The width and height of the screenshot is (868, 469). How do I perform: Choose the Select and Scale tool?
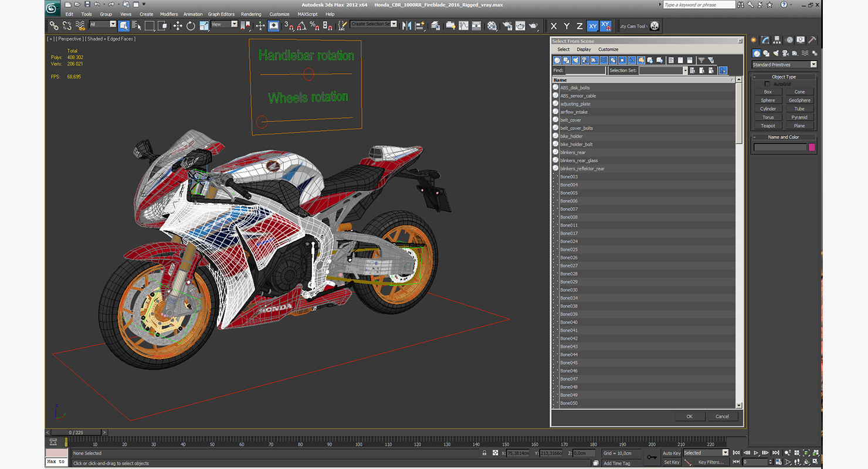point(204,26)
